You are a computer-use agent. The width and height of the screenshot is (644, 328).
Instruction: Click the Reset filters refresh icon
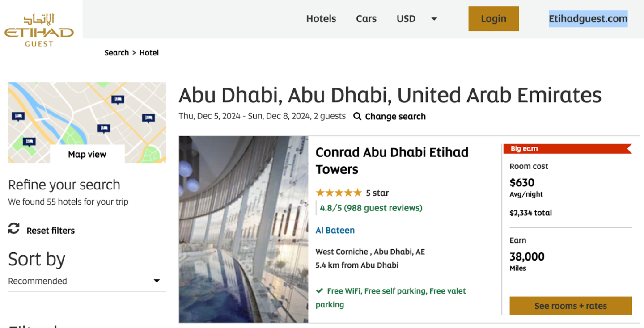pyautogui.click(x=14, y=229)
